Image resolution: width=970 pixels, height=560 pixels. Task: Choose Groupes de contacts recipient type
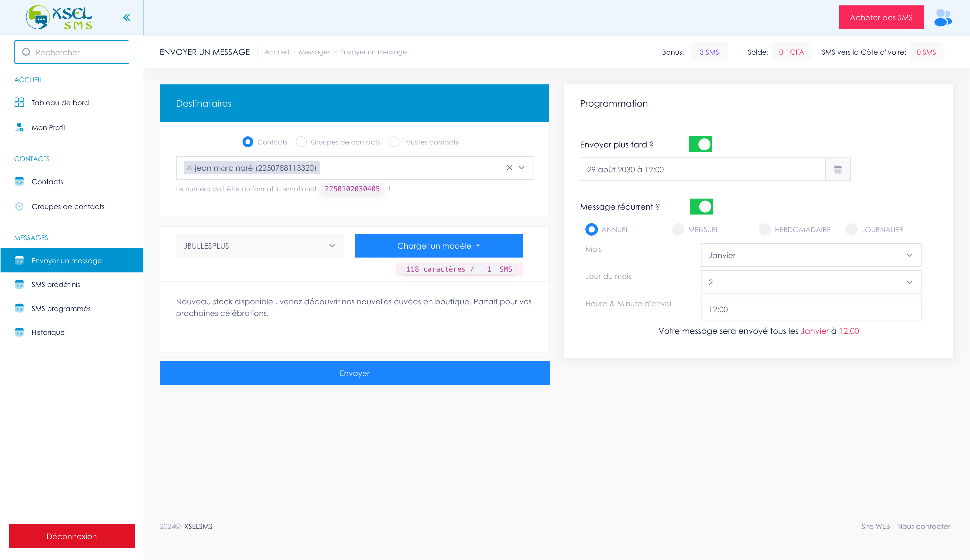point(301,142)
